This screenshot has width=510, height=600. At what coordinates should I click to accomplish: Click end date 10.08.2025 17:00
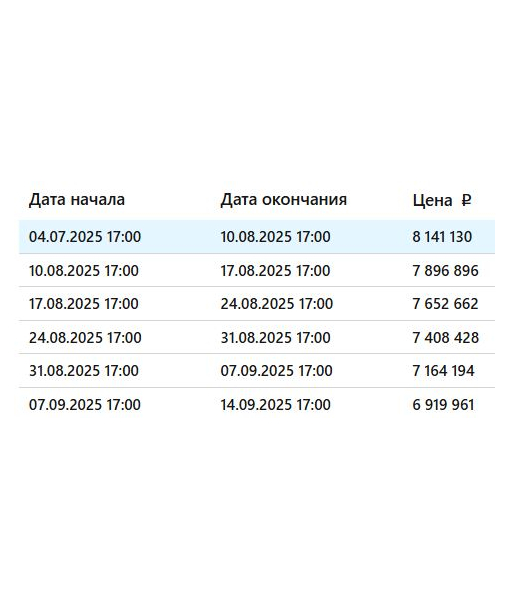click(275, 237)
